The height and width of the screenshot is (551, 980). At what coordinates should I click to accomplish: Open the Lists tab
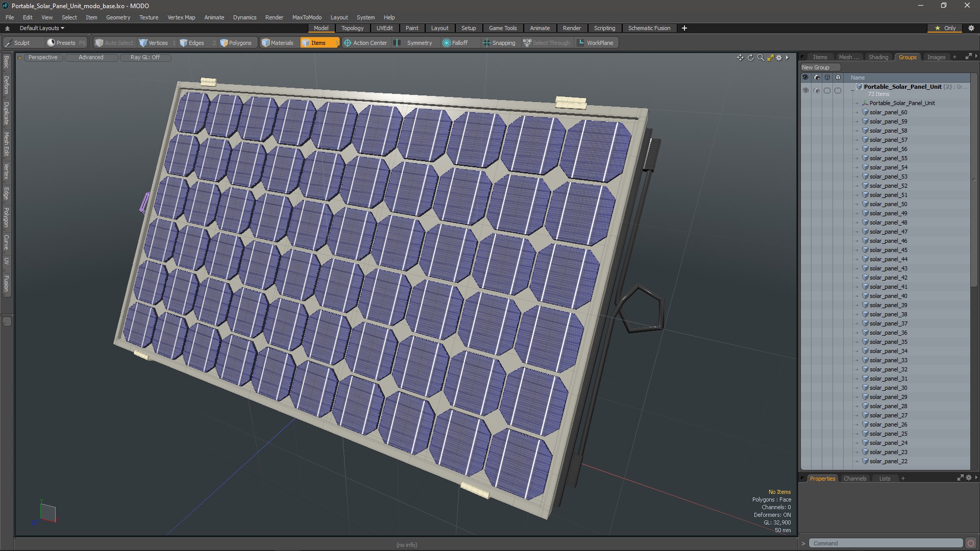pos(885,479)
